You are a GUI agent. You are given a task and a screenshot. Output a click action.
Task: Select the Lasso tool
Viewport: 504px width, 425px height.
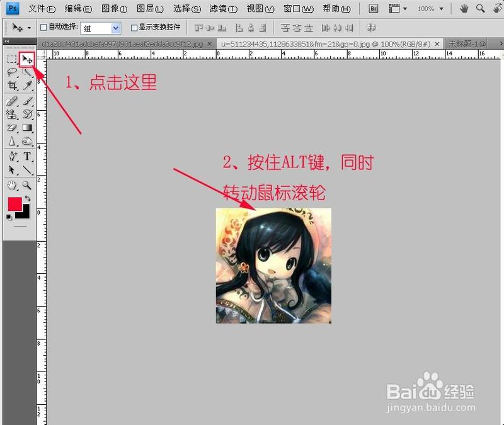pos(12,72)
